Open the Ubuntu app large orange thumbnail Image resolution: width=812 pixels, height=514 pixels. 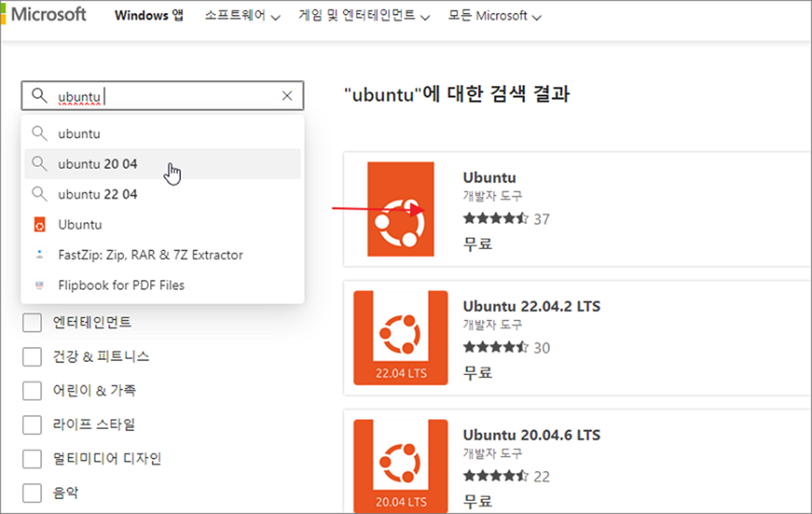[x=401, y=209]
